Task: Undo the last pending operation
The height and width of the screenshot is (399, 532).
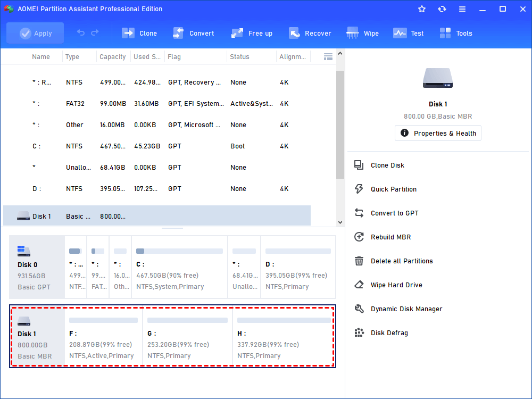Action: pyautogui.click(x=80, y=32)
